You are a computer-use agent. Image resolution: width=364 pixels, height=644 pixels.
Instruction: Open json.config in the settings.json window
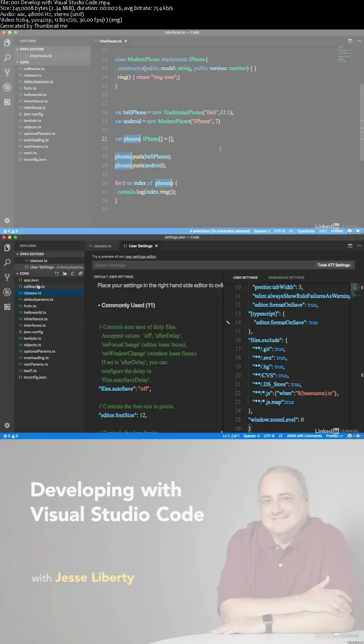[x=33, y=332]
